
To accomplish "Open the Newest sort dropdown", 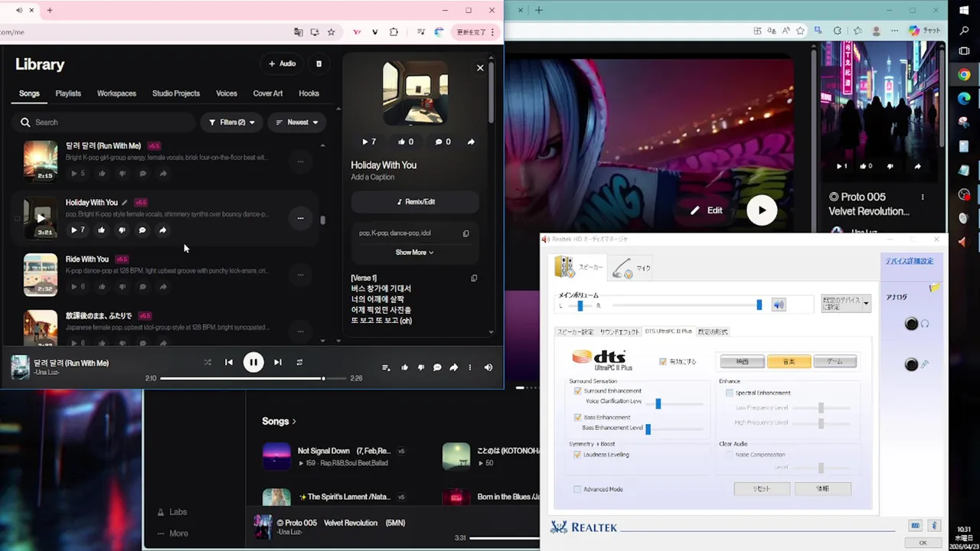I will [x=297, y=122].
